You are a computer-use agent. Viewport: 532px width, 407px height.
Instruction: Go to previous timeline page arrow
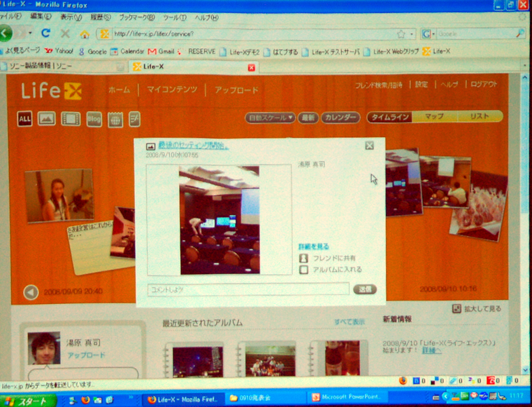point(31,292)
